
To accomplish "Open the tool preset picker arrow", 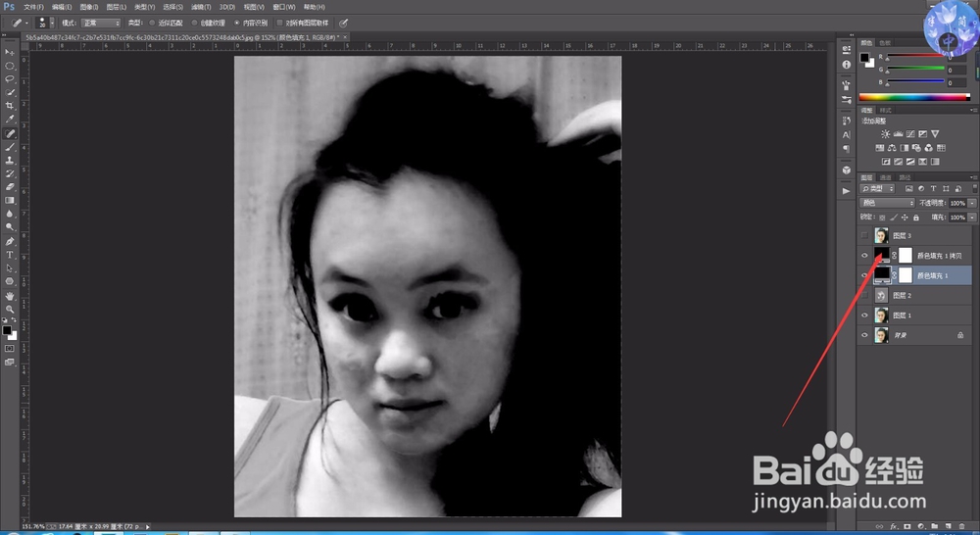I will click(26, 24).
